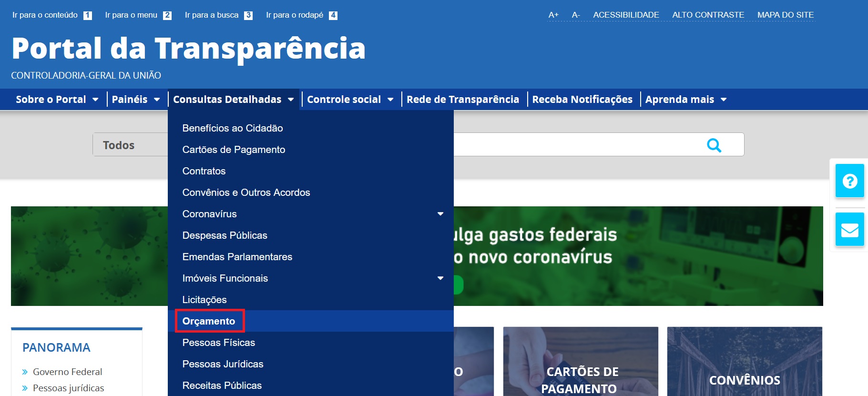The image size is (868, 396).
Task: Open Rede de Transparência menu item
Action: click(x=463, y=100)
